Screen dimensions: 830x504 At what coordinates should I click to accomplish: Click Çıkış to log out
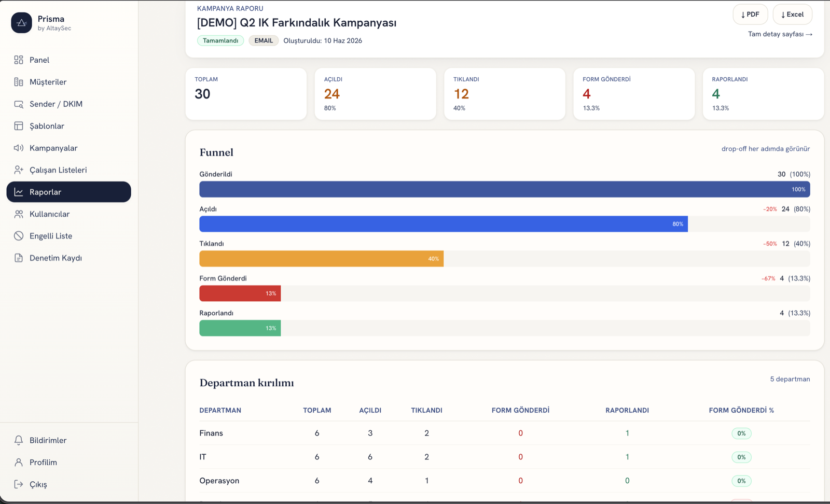(x=68, y=484)
